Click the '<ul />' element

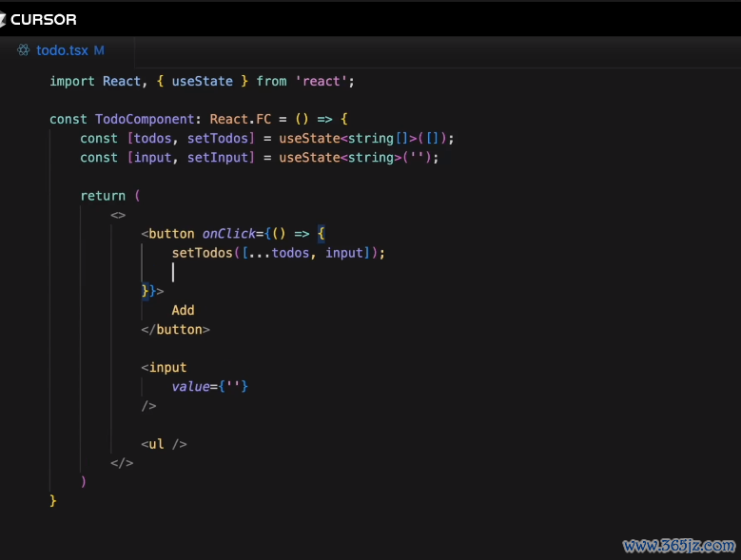click(164, 444)
